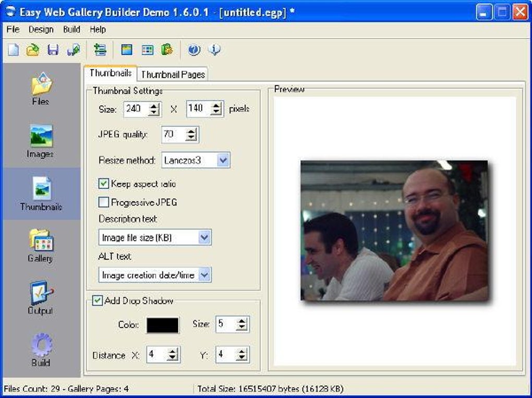Save the current project
Screen dimensions: 532x398
[52, 50]
